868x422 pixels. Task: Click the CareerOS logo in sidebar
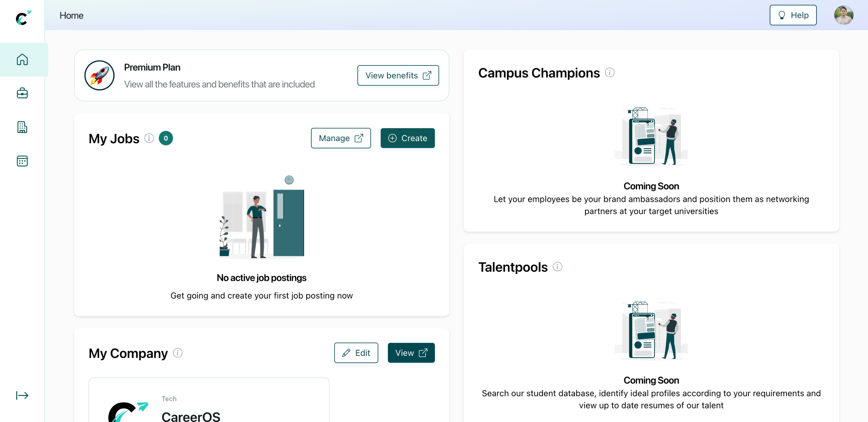pos(23,18)
